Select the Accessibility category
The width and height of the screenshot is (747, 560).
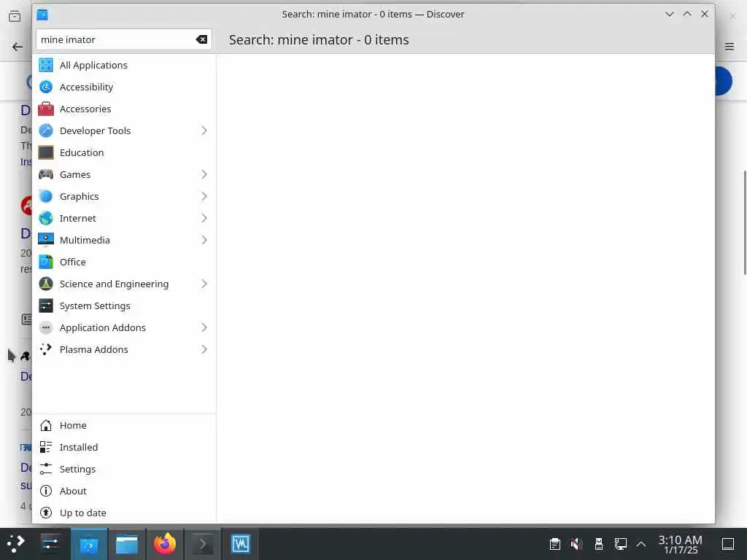click(x=124, y=87)
